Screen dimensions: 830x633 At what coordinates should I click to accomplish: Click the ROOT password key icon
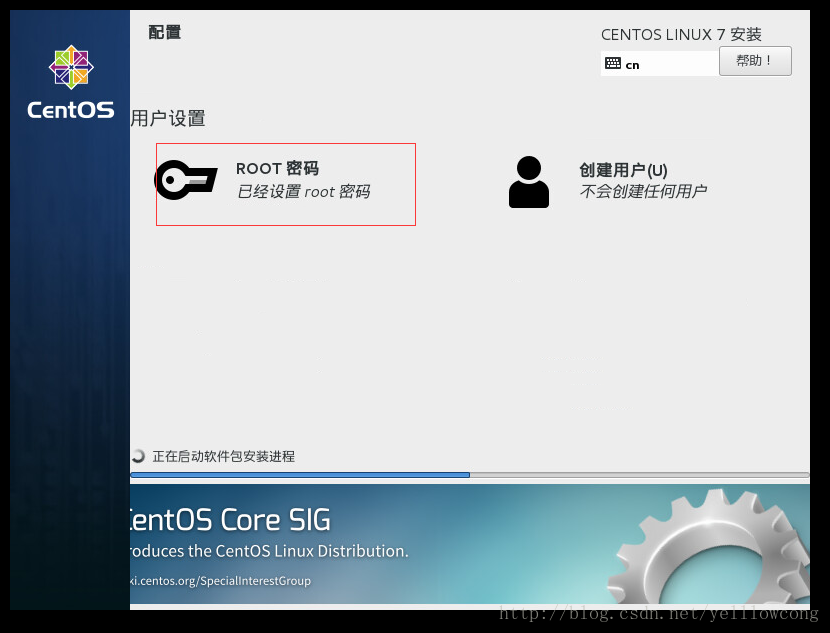(185, 180)
